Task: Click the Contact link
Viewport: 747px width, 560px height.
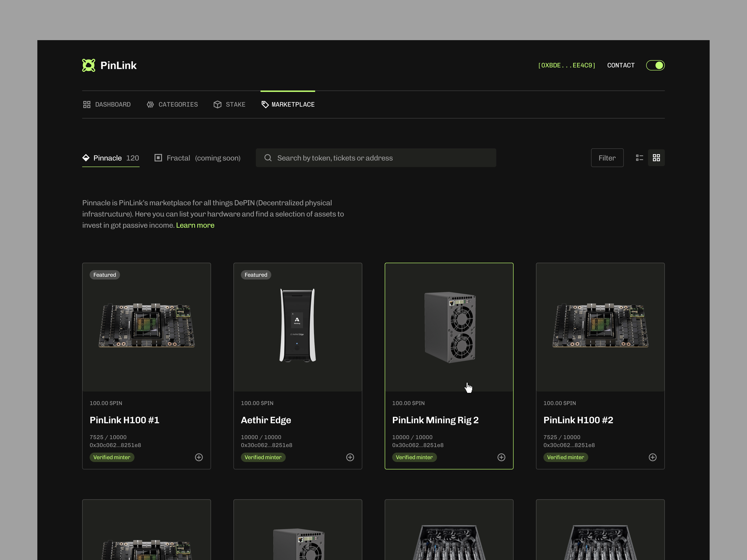Action: [621, 65]
